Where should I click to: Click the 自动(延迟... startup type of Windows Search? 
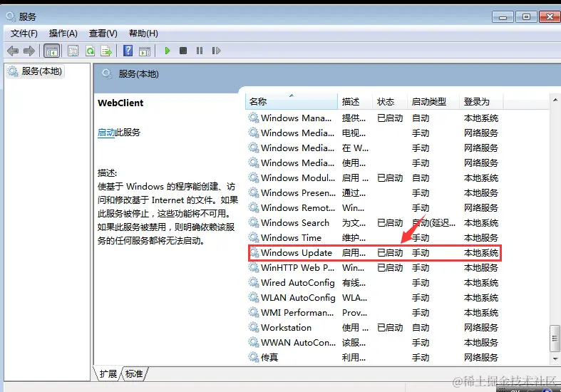[433, 223]
